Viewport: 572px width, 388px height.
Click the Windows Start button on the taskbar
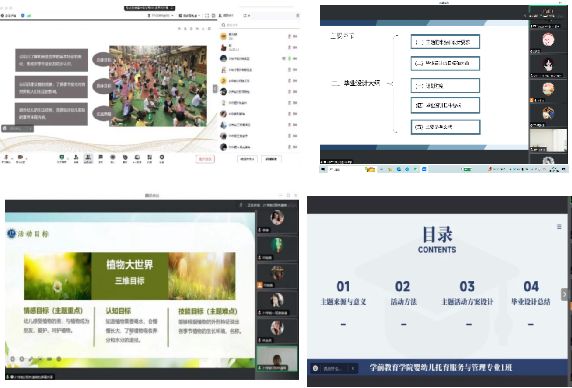[323, 169]
